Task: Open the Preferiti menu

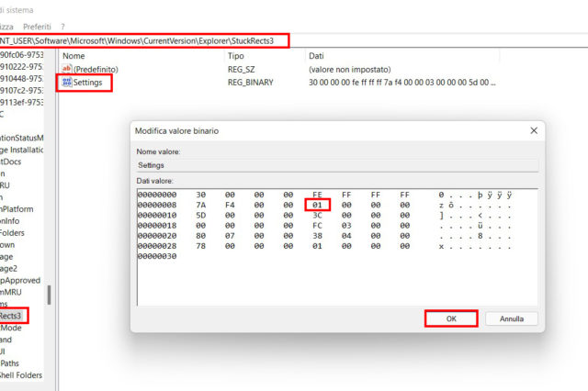Action: pos(37,27)
